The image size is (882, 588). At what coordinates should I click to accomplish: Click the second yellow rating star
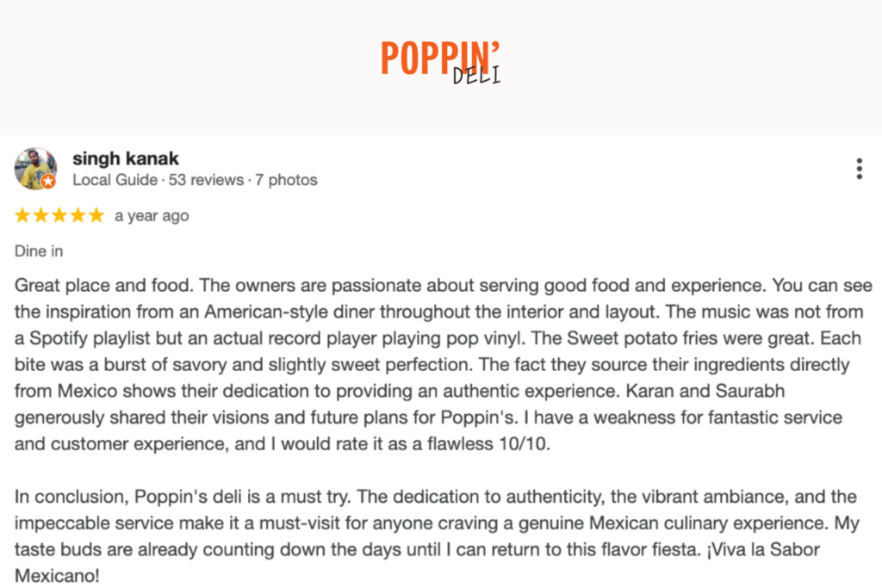tap(41, 215)
